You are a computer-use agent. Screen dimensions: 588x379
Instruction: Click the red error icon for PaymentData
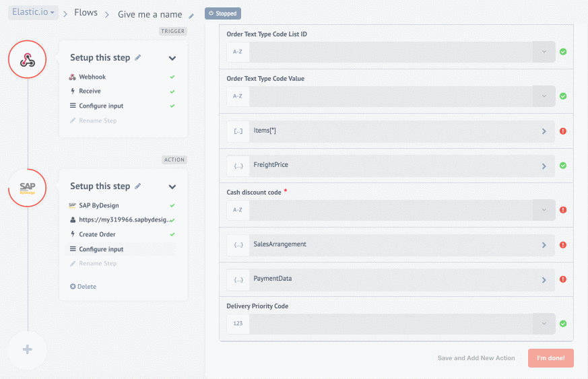coord(563,279)
